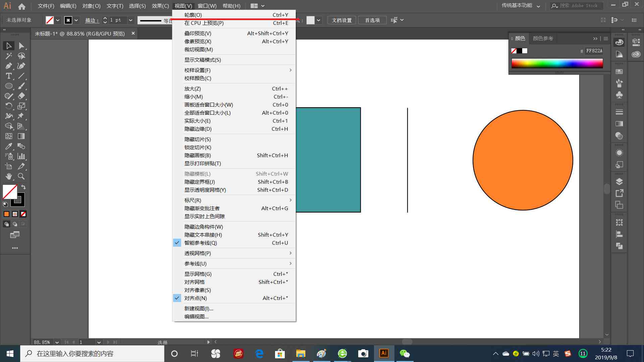Image resolution: width=644 pixels, height=362 pixels.
Task: Click WeChat icon in taskbar
Action: [405, 354]
